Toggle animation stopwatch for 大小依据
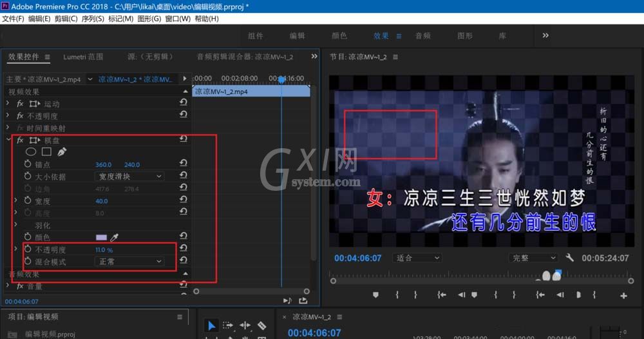 (x=28, y=176)
